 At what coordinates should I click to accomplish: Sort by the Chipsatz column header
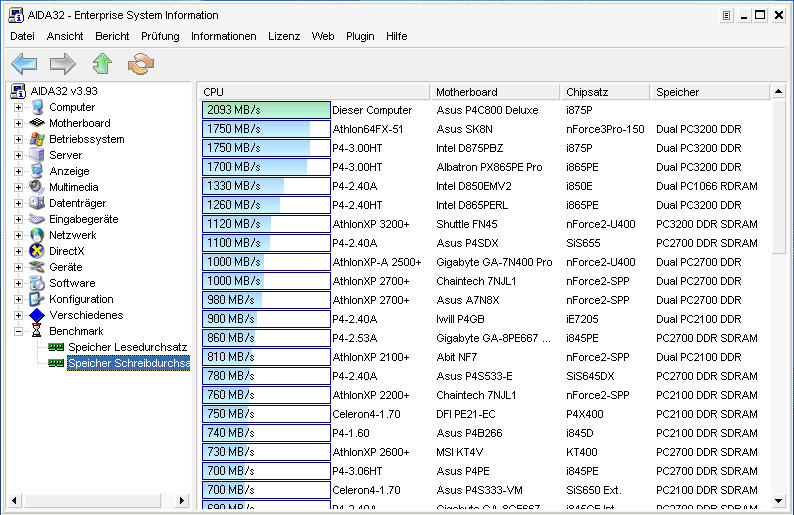coord(605,92)
